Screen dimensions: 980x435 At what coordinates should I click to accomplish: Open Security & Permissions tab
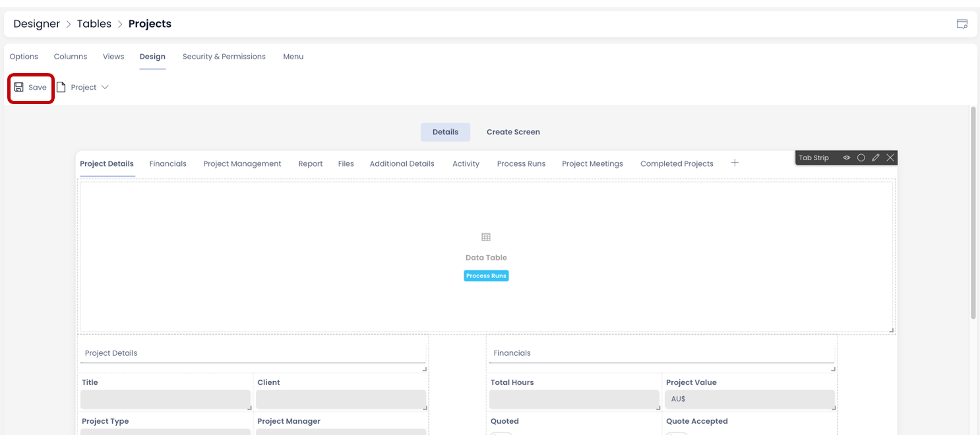(x=224, y=57)
